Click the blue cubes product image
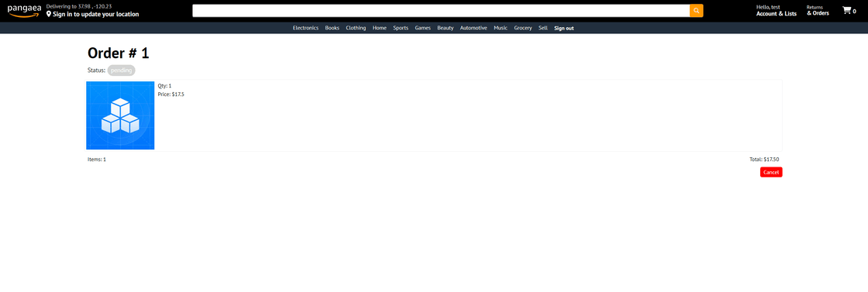 coord(120,115)
